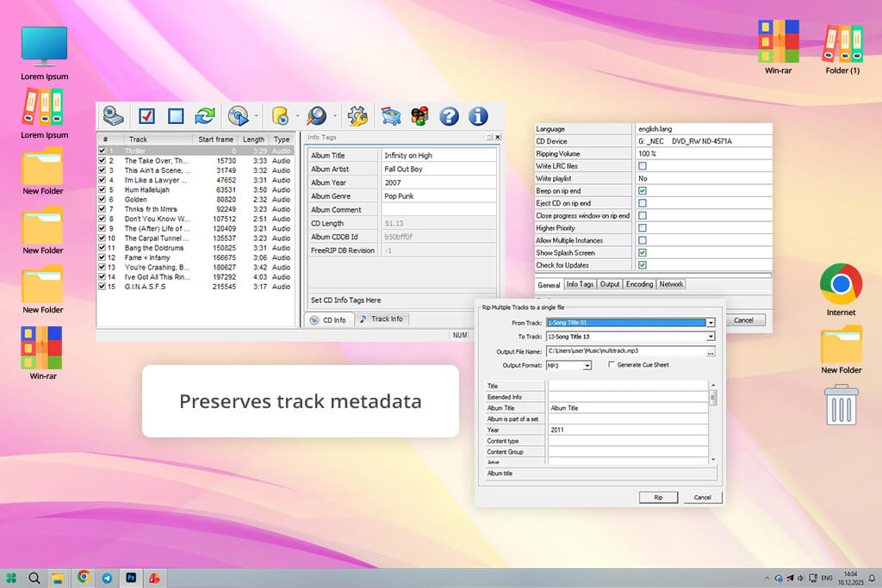Disable Check for Updates checkbox
Viewport: 882px width, 588px height.
tap(643, 265)
